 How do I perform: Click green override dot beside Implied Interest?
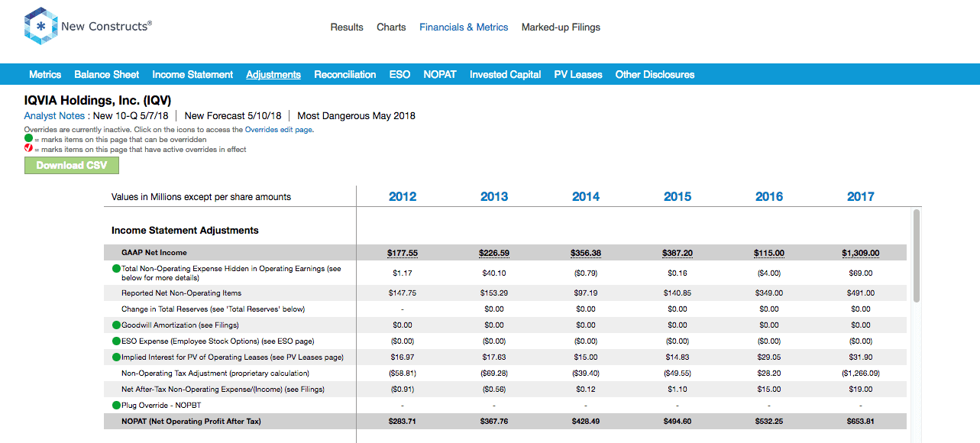pyautogui.click(x=116, y=357)
